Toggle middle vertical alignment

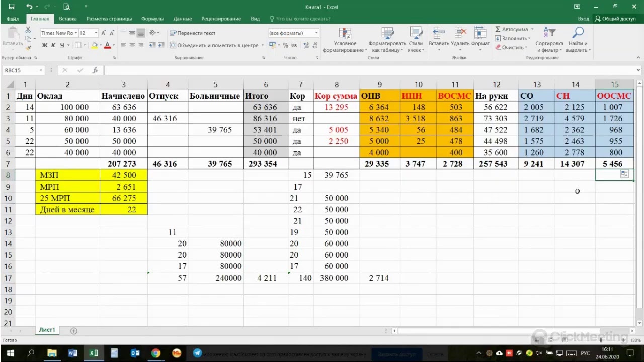132,33
